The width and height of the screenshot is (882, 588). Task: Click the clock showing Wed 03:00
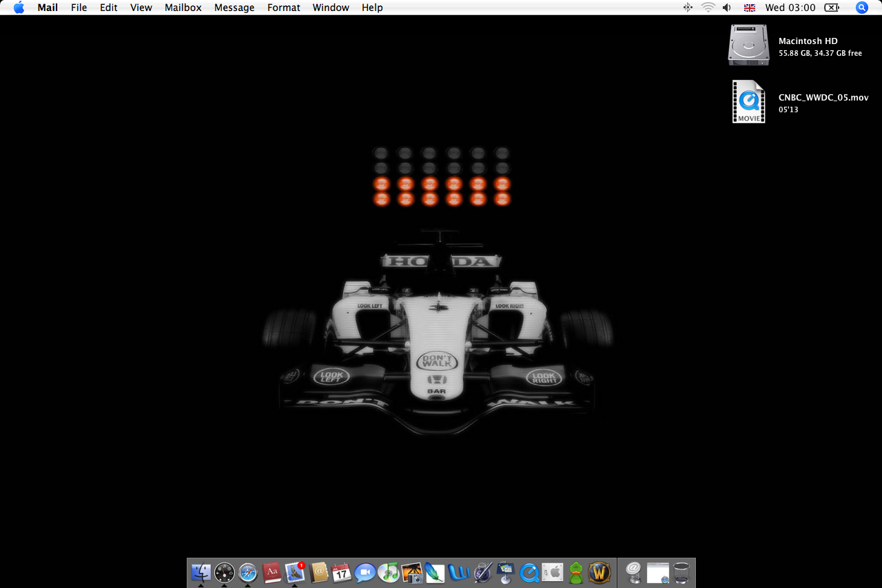click(790, 8)
